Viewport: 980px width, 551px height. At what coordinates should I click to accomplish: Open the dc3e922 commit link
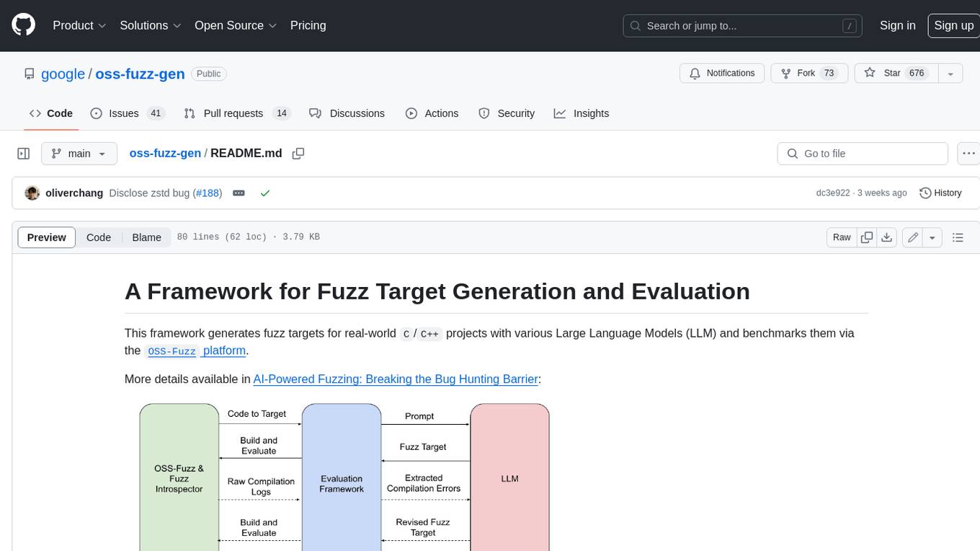832,193
